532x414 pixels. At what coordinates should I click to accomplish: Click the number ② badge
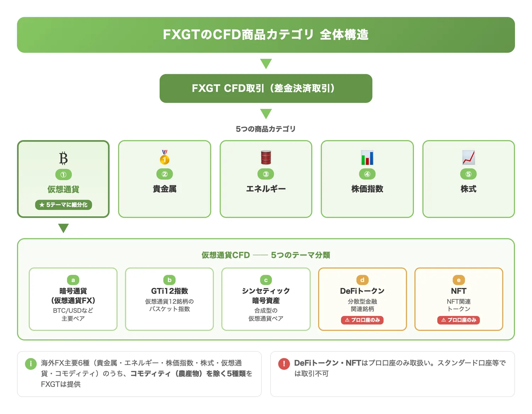pyautogui.click(x=165, y=174)
